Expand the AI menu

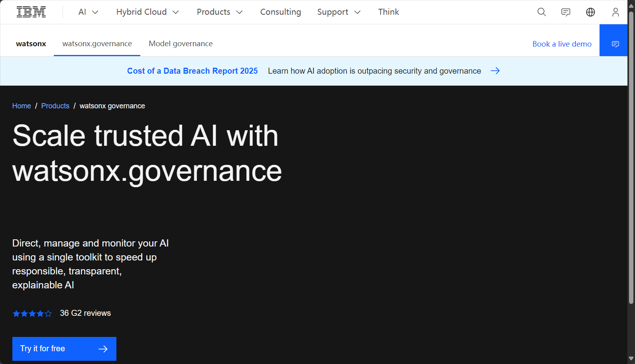88,12
